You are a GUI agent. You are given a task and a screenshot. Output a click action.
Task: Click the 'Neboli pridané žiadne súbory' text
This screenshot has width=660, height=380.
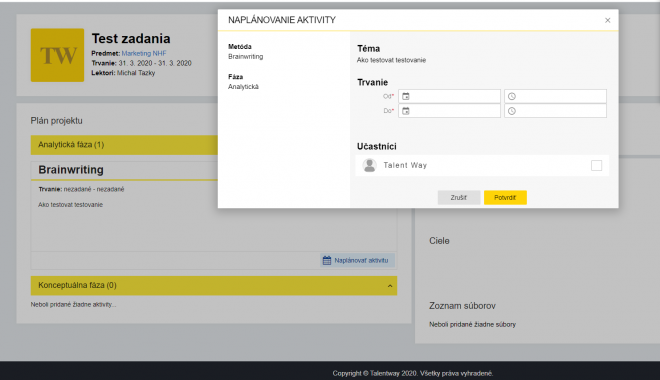tap(472, 324)
